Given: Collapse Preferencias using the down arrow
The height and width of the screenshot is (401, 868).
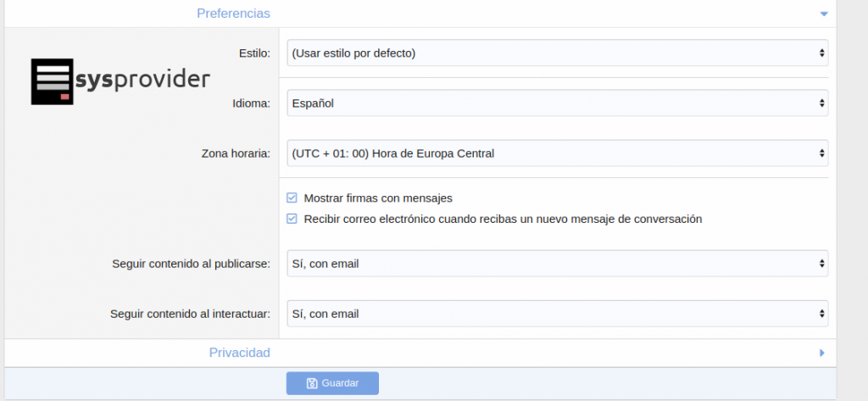Looking at the screenshot, I should 822,14.
